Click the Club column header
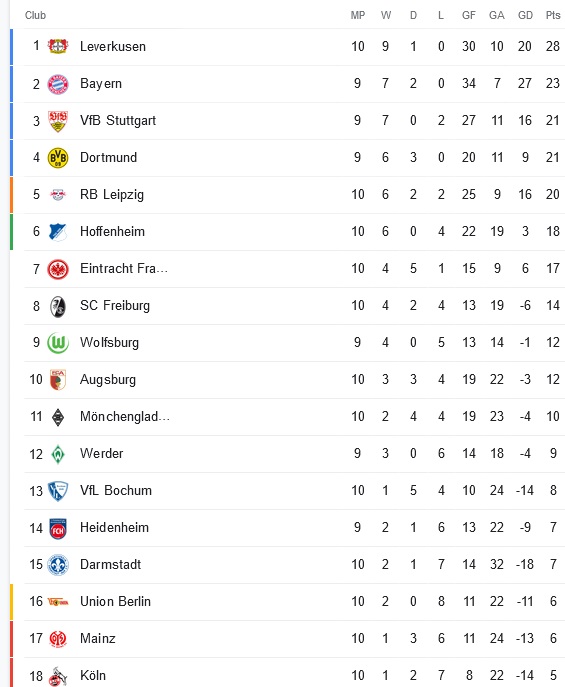Screen dimensions: 565x687 click(x=35, y=15)
